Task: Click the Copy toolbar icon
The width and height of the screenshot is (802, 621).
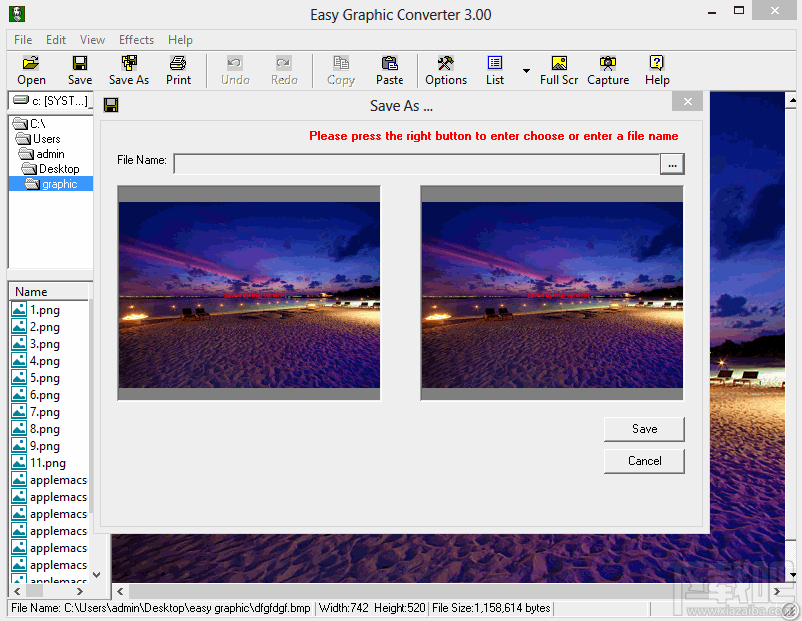Action: (340, 69)
